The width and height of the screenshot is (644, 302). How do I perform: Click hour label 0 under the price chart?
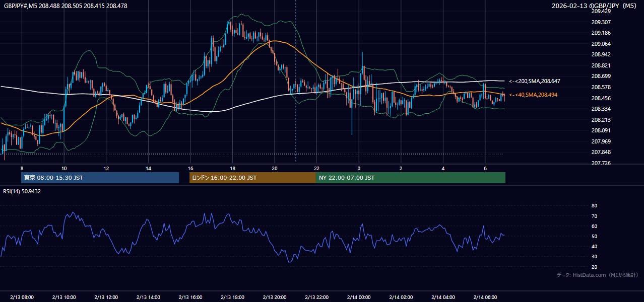click(x=359, y=168)
